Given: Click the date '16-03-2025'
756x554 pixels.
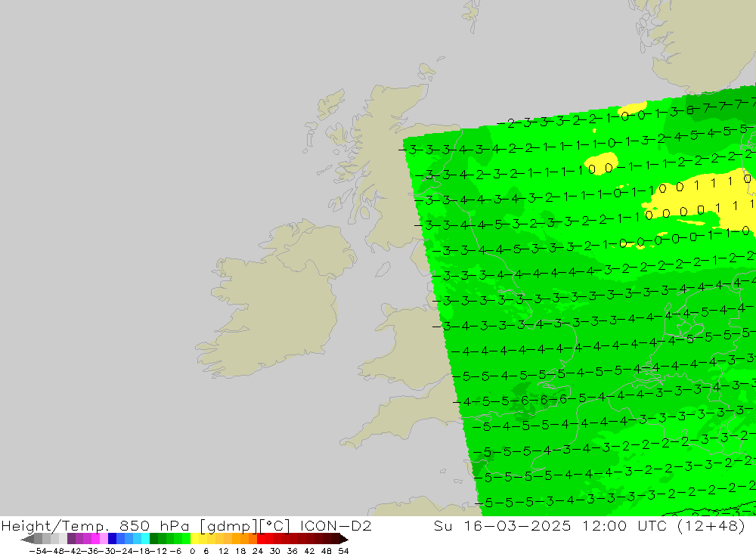Looking at the screenshot, I should 517,526.
